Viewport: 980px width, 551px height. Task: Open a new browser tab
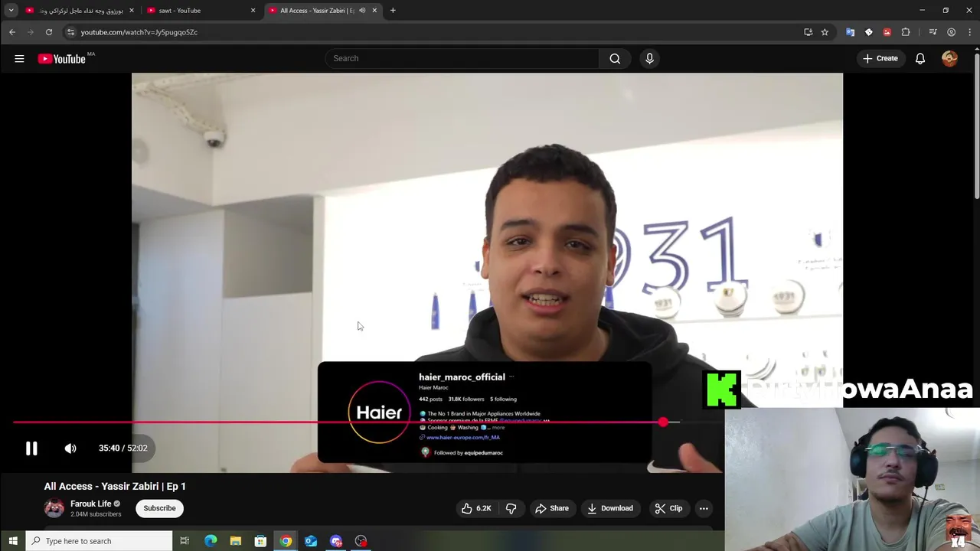393,11
